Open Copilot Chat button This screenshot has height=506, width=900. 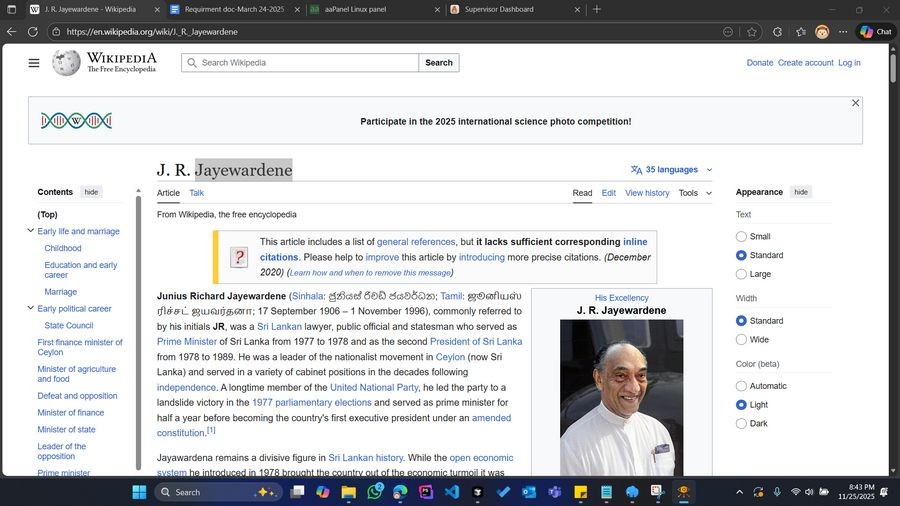pyautogui.click(x=876, y=32)
